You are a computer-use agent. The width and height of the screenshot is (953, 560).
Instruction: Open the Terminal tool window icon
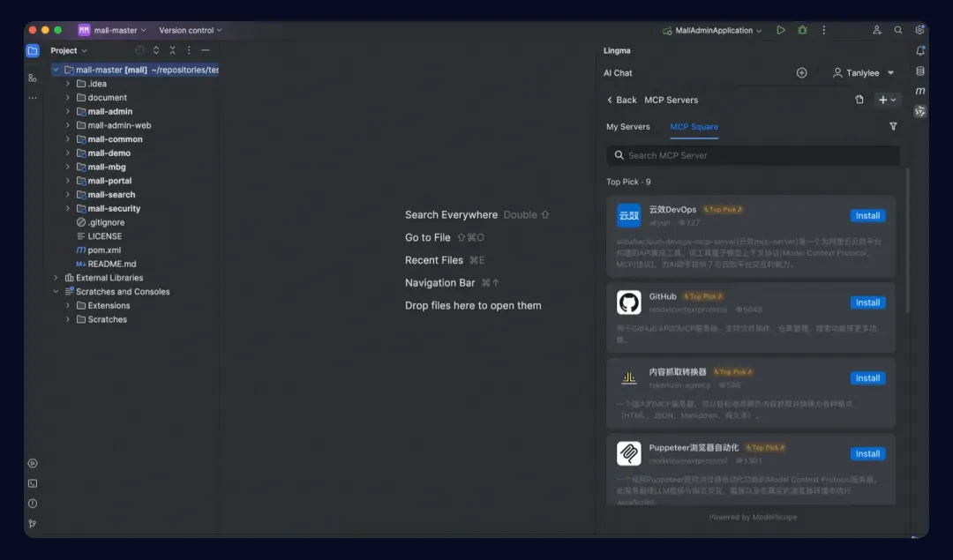(33, 483)
